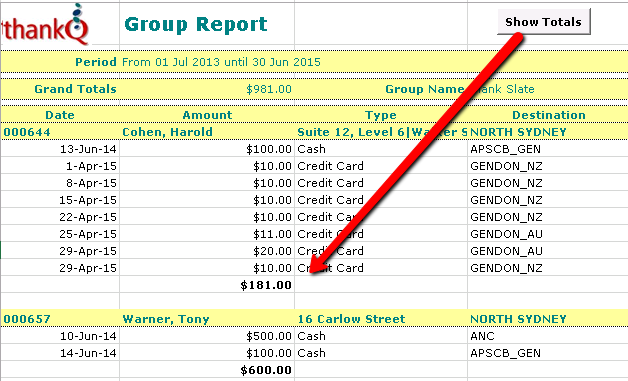Click the date 22-Apr-15
Image resolution: width=628 pixels, height=381 pixels.
click(x=88, y=217)
